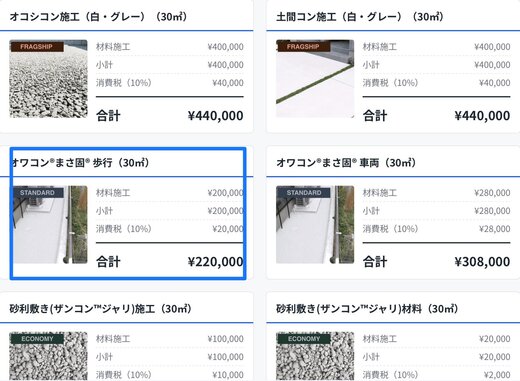Open the オワコンまさ固 歩行 title
520x381 pixels.
[x=80, y=163]
